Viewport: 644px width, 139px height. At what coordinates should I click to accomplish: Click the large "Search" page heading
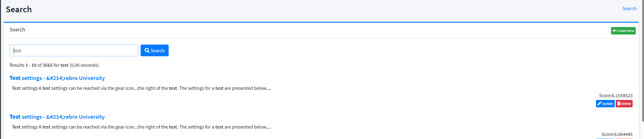coord(19,10)
